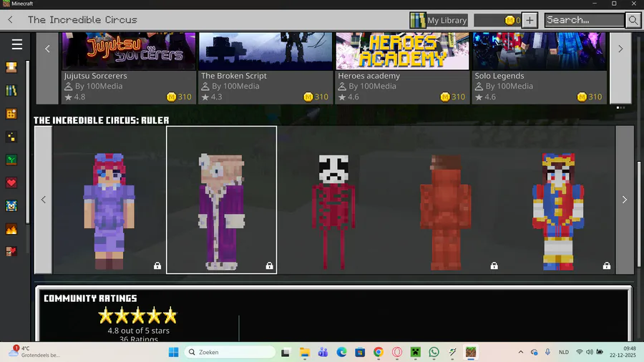Select the yellow sparkles sidebar icon
Screen dimensions: 644x362
tap(11, 137)
